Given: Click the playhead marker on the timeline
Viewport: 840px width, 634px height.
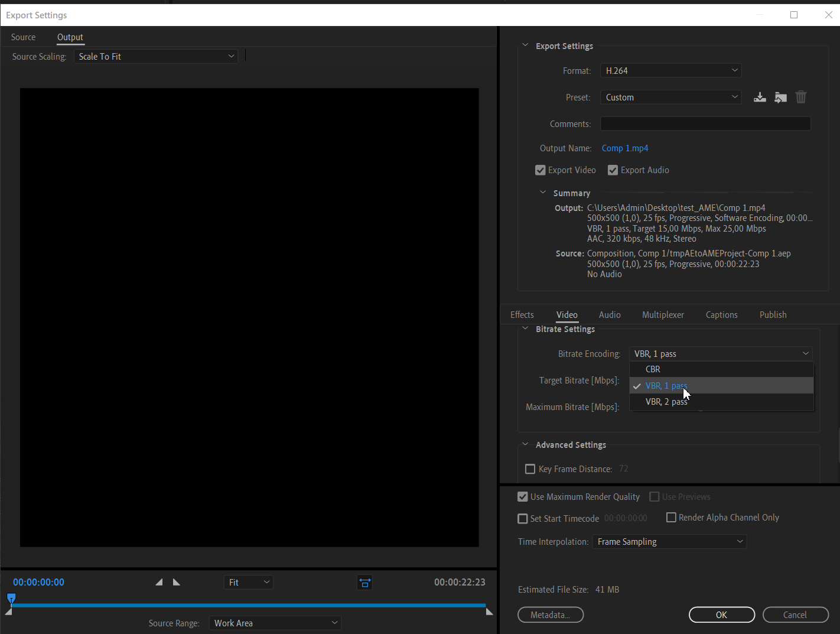Looking at the screenshot, I should coord(11,598).
